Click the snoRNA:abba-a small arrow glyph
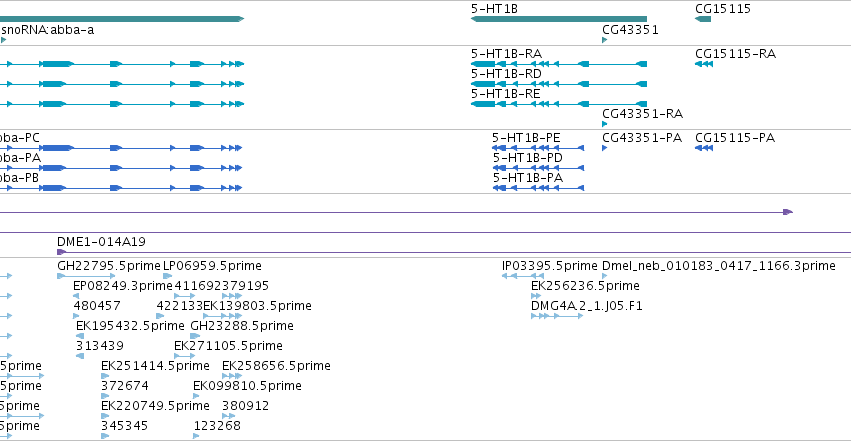The image size is (851, 441). [3, 40]
